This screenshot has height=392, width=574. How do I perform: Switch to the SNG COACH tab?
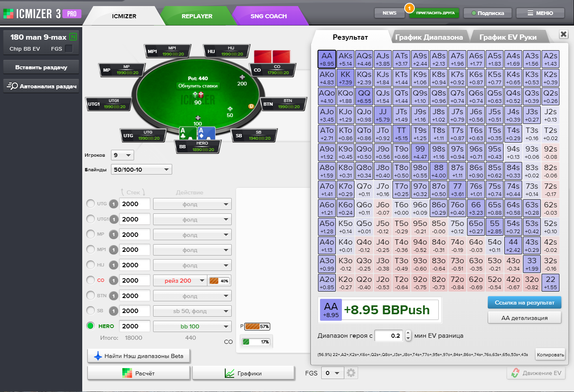[269, 16]
